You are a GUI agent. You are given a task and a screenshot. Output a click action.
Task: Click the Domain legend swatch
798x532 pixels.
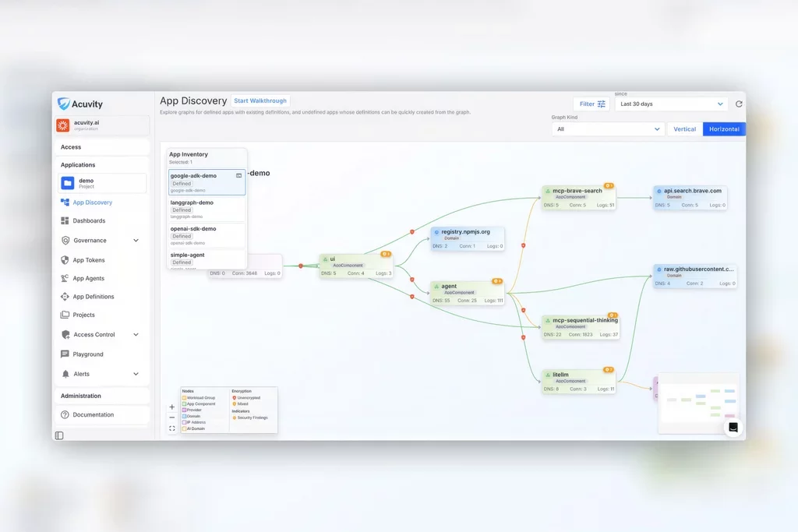coord(184,416)
